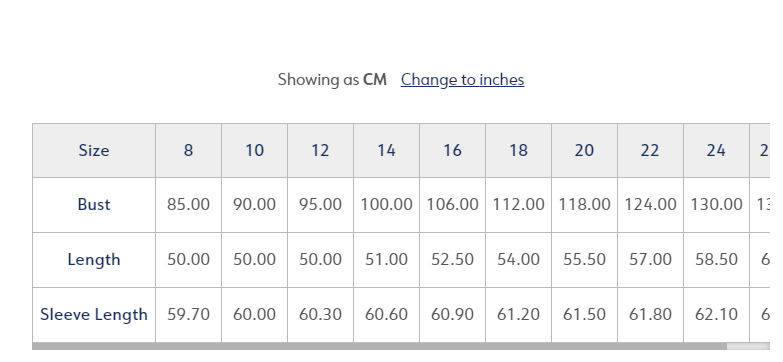
Task: Click the size 22 column header
Action: pyautogui.click(x=650, y=150)
